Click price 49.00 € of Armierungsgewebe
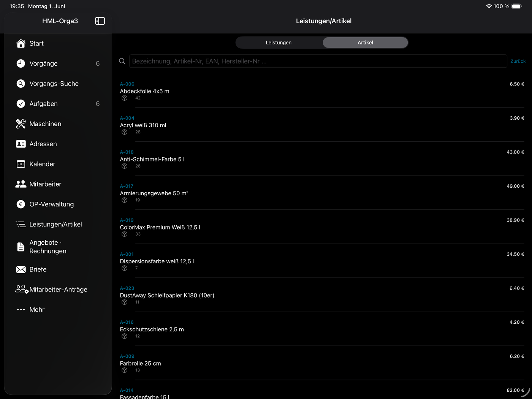This screenshot has height=399, width=532. (x=515, y=186)
